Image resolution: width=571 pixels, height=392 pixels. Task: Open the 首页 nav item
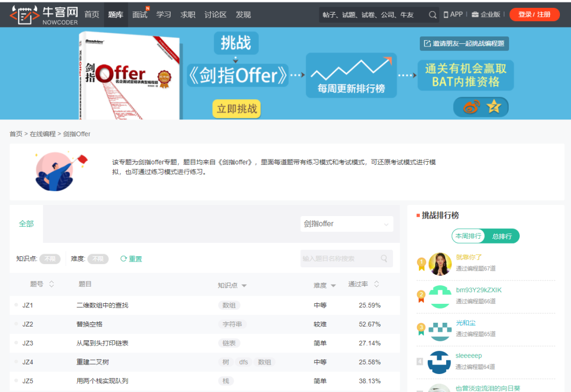(x=92, y=15)
